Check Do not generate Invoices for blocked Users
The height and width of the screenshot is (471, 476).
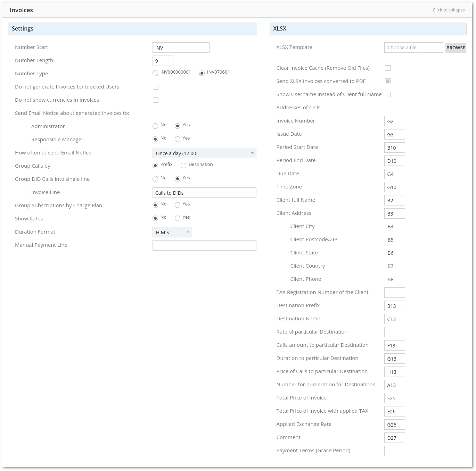[156, 87]
